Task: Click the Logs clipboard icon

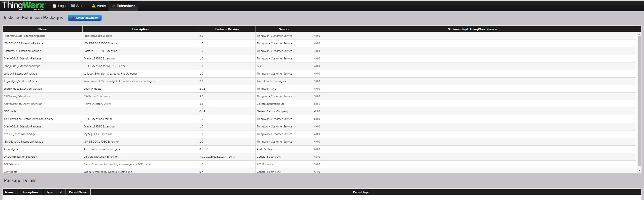Action: pos(54,6)
